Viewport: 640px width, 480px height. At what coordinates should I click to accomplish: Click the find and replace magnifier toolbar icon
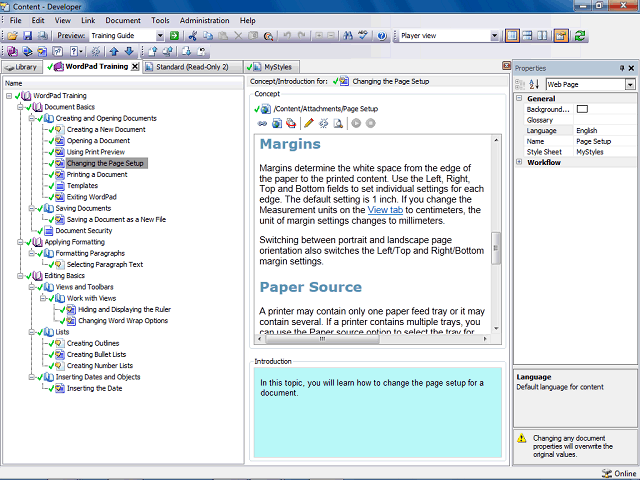click(x=268, y=36)
